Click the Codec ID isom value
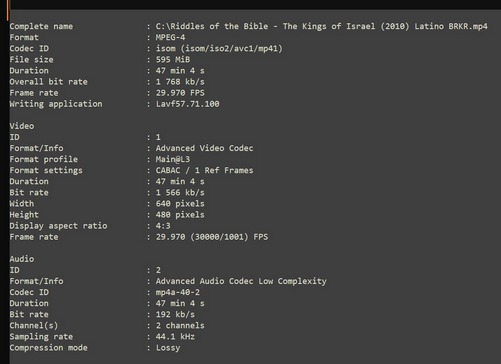The height and width of the screenshot is (364, 501). (x=219, y=49)
